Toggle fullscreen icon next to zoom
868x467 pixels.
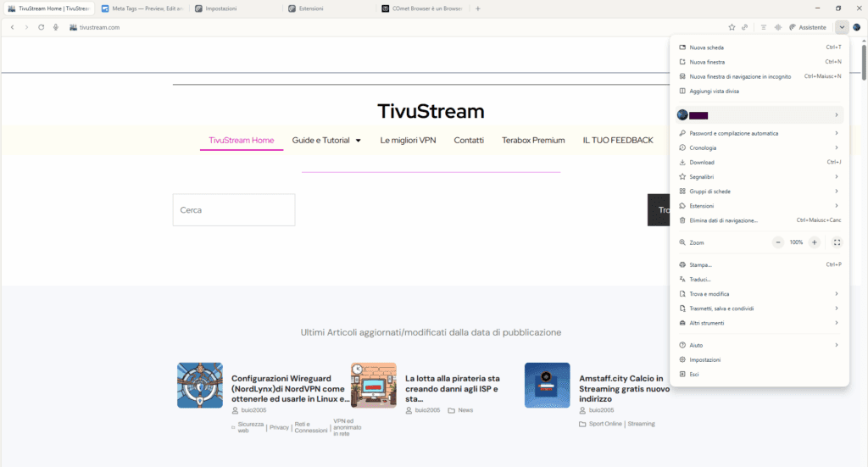click(x=837, y=242)
